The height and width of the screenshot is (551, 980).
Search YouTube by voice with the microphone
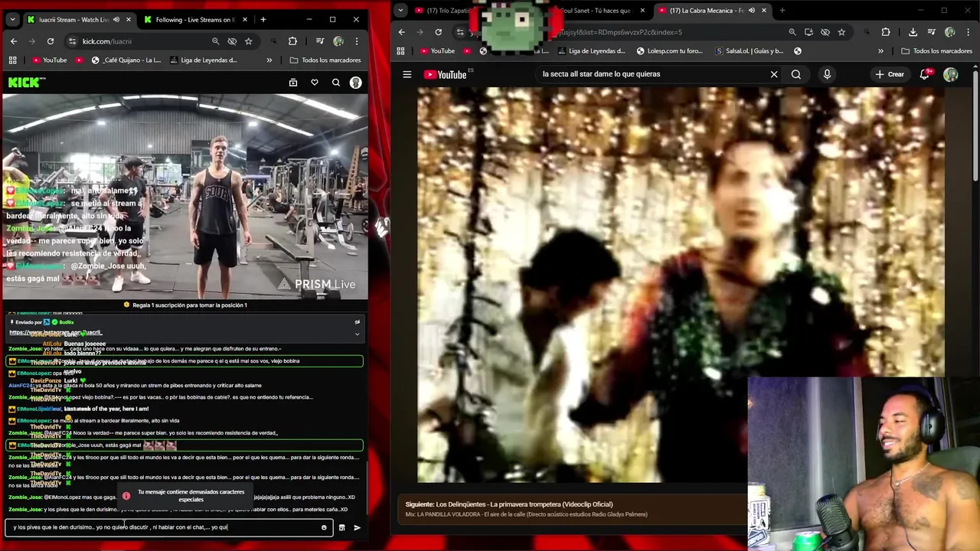click(827, 74)
